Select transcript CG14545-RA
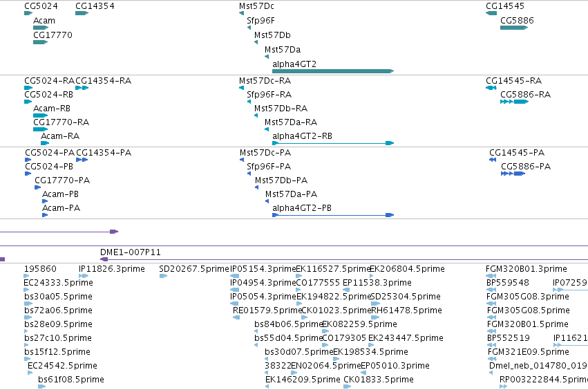This screenshot has height=390, width=588. 514,81
